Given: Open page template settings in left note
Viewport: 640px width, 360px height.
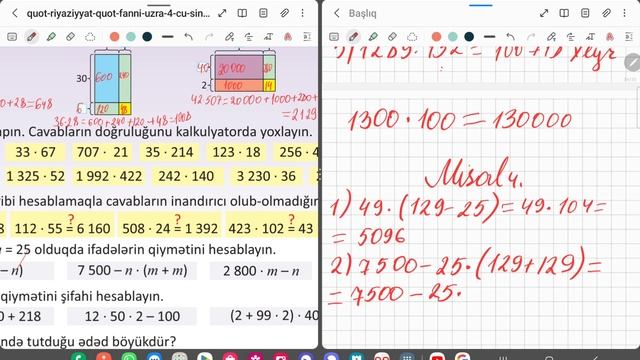Looking at the screenshot, I should (263, 13).
